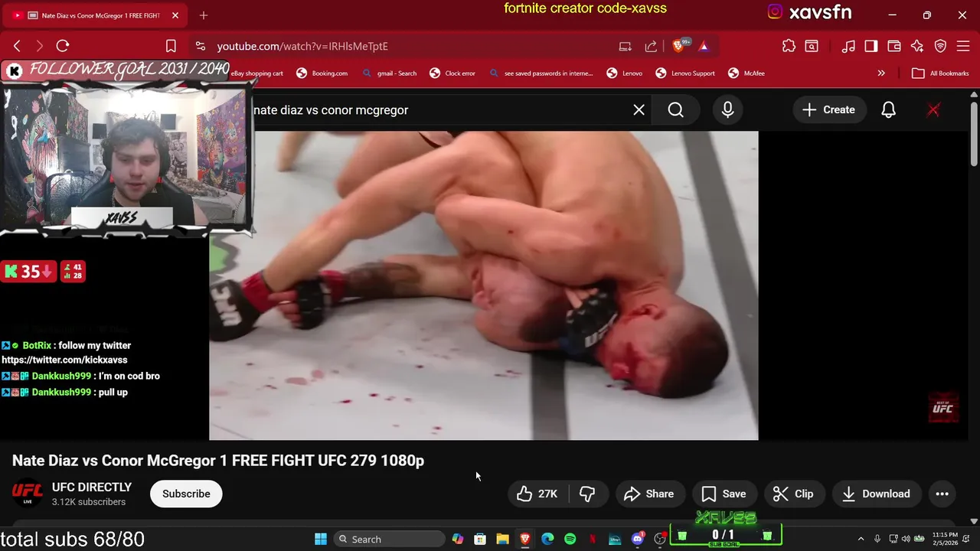Go back with the browser back arrow
This screenshot has height=551, width=980.
17,46
